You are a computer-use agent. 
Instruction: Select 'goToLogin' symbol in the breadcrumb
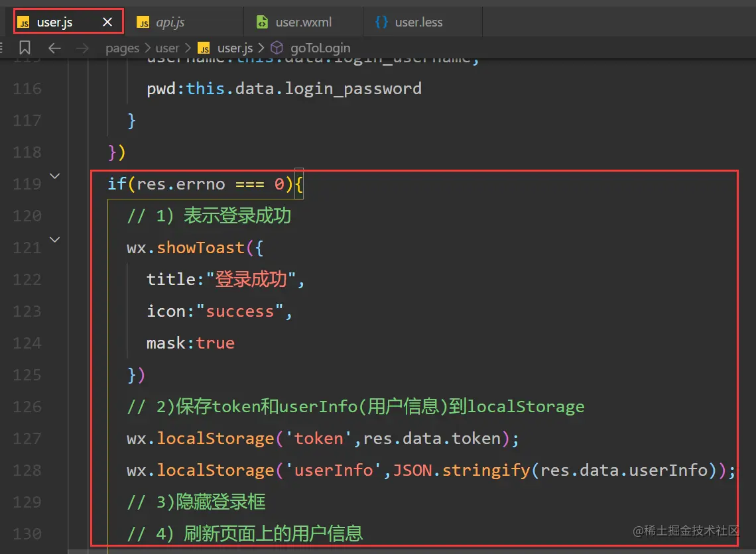pos(320,48)
